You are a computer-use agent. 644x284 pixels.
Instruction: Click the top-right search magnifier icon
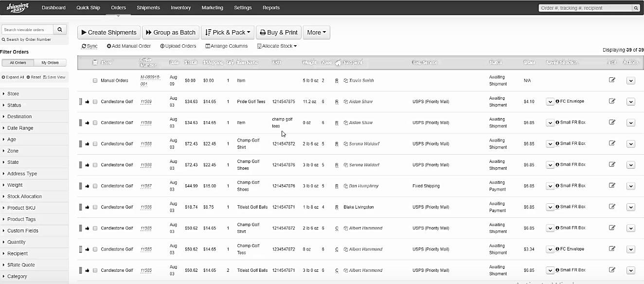(x=636, y=8)
